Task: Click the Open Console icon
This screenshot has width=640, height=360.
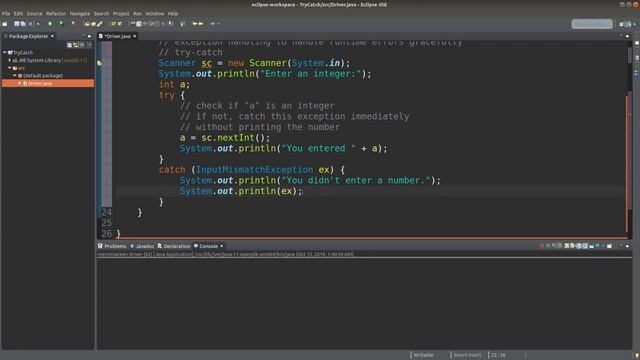Action: pos(609,246)
